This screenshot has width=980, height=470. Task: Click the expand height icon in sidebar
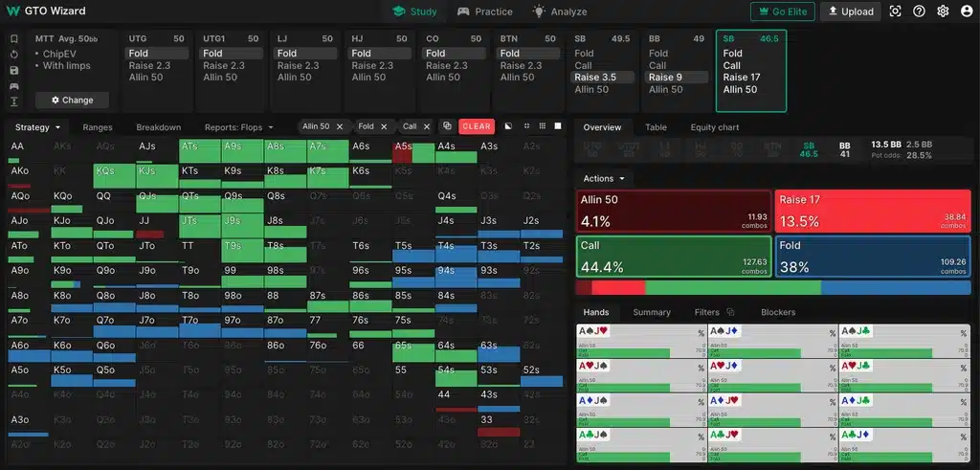pyautogui.click(x=13, y=101)
